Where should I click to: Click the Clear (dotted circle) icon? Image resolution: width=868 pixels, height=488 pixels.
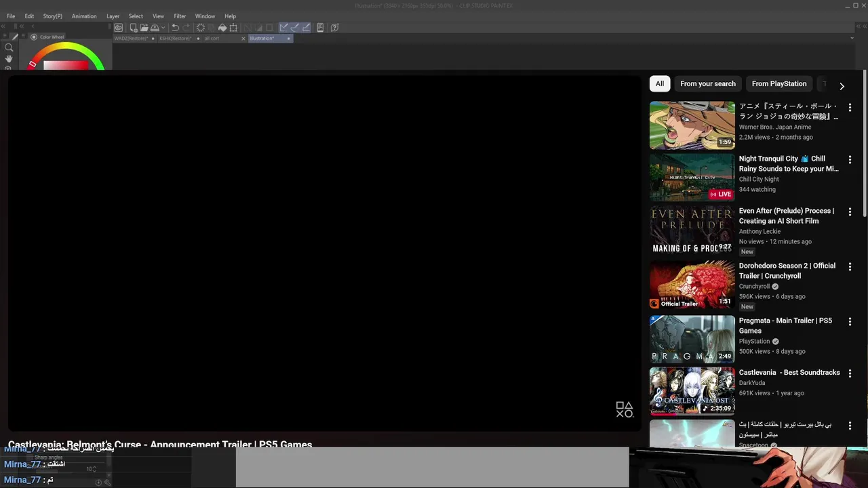pyautogui.click(x=201, y=28)
